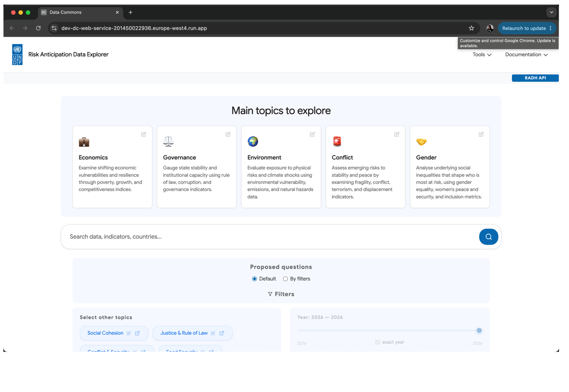This screenshot has height=392, width=569.
Task: Open the Conflict topic title
Action: [342, 158]
